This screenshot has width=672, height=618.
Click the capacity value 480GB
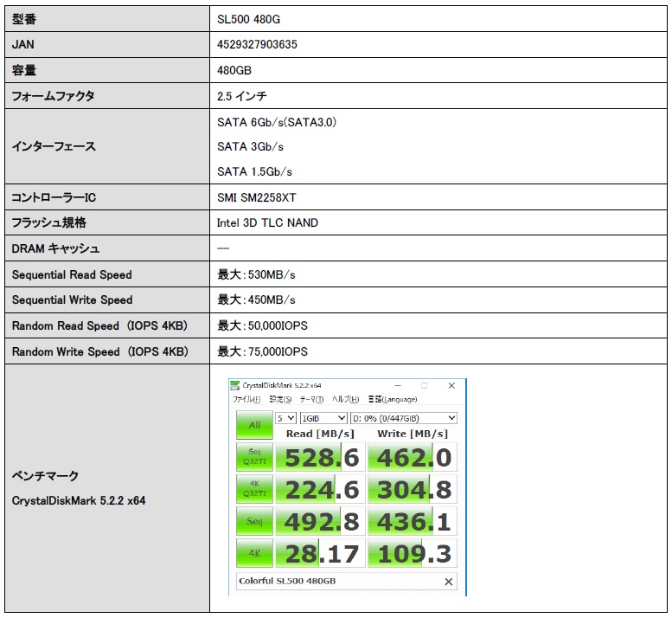tap(234, 70)
